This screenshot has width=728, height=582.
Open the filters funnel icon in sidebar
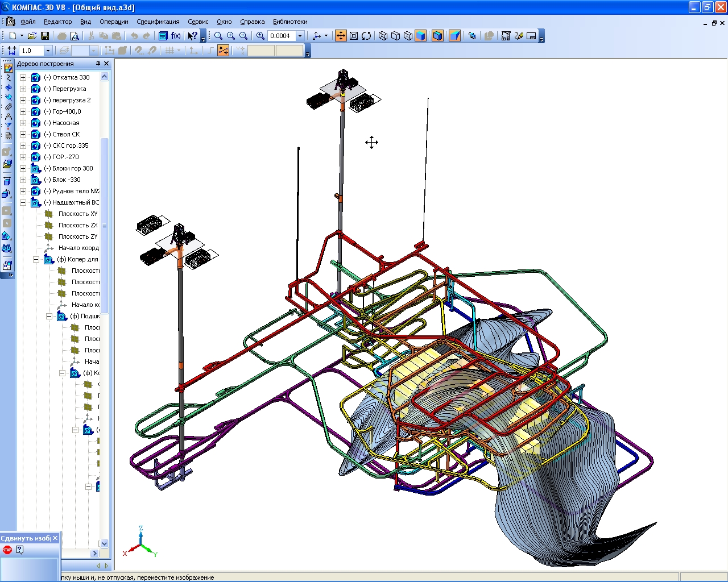pos(8,126)
